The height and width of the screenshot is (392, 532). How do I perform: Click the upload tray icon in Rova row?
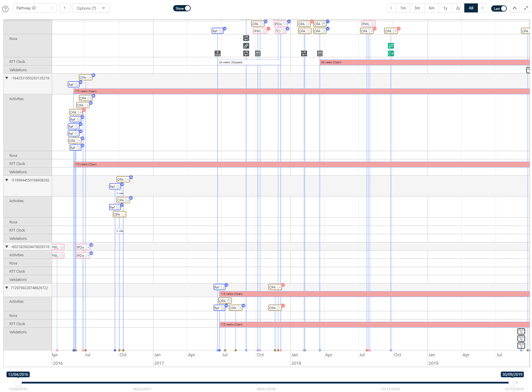coord(217,53)
